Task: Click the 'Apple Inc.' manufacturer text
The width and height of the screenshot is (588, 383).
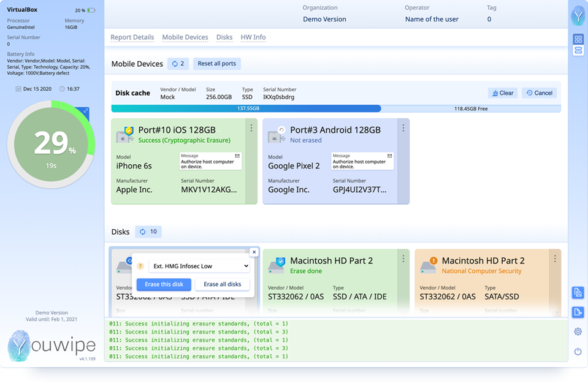Action: [134, 189]
